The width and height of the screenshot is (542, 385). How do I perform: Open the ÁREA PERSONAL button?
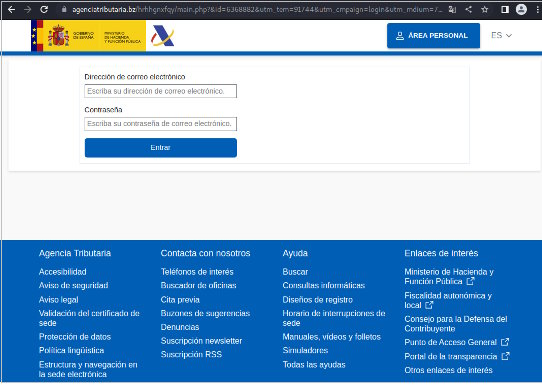click(433, 36)
